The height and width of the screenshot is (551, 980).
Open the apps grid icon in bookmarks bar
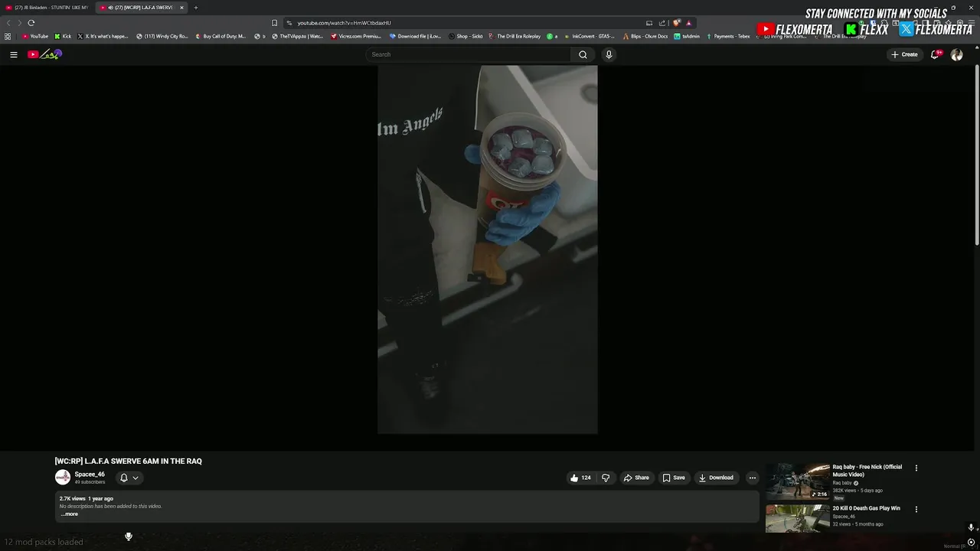(x=8, y=36)
